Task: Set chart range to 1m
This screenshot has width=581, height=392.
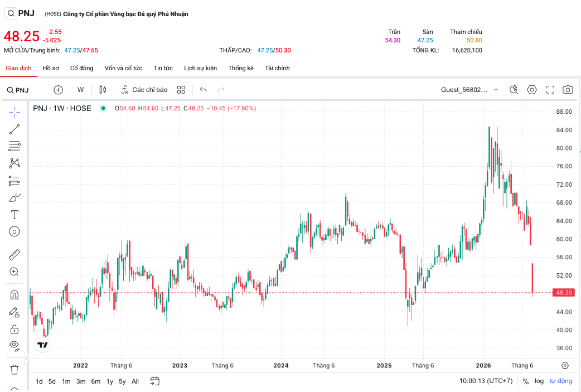Action: (66, 381)
